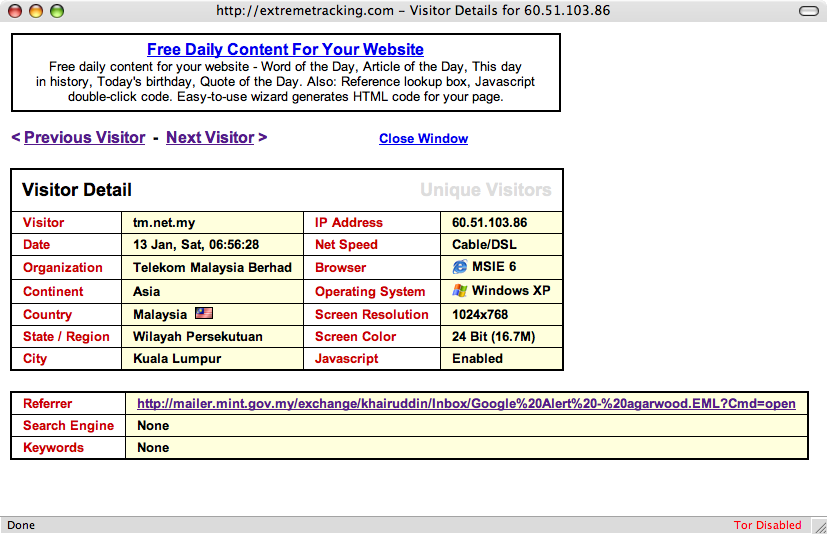Image resolution: width=827 pixels, height=534 pixels.
Task: Click the green zoom window button
Action: [57, 11]
